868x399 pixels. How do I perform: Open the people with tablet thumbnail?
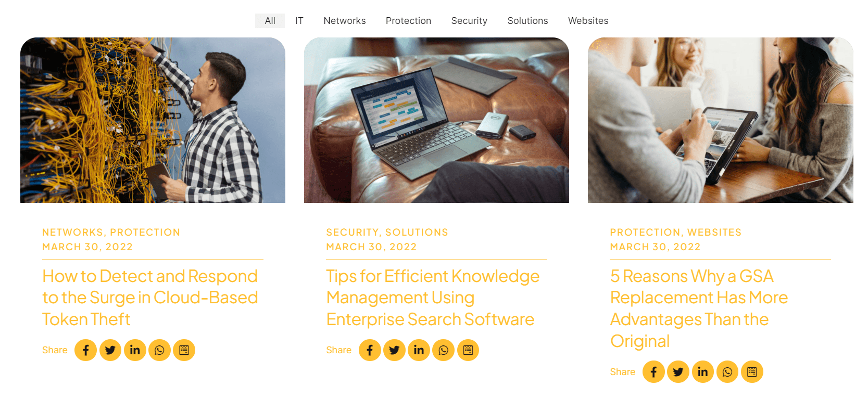pos(721,120)
